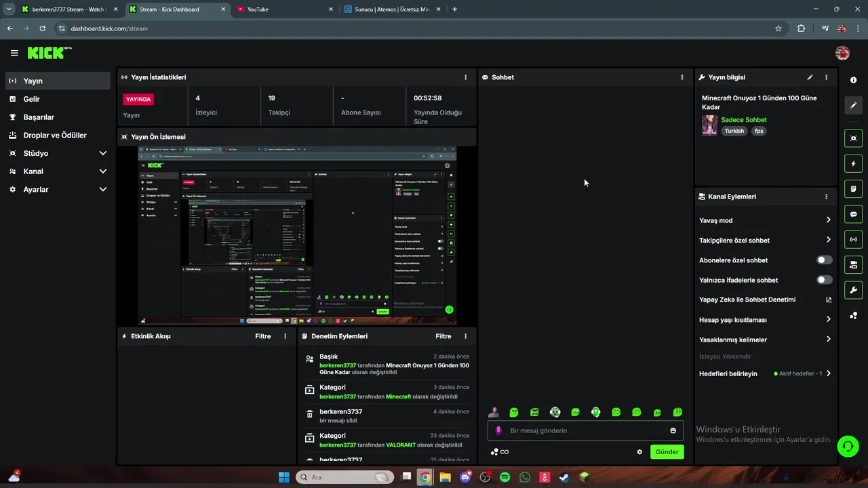Click the Kick logo
This screenshot has width=868, height=488.
tap(49, 53)
